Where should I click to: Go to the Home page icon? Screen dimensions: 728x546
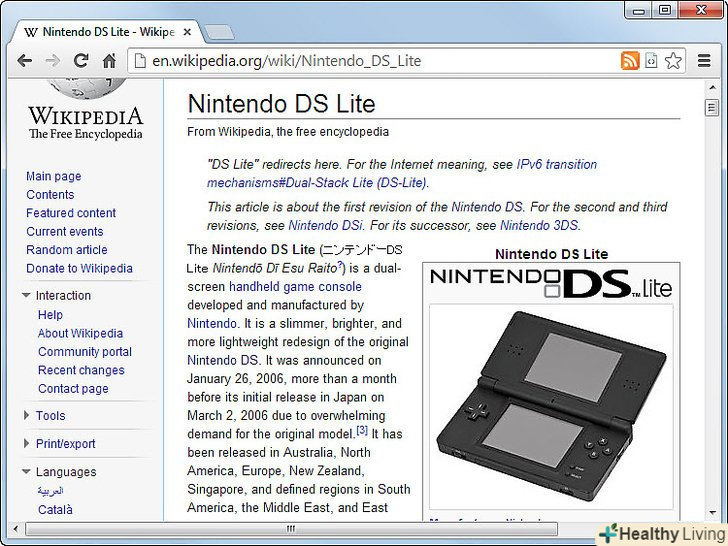pos(109,60)
